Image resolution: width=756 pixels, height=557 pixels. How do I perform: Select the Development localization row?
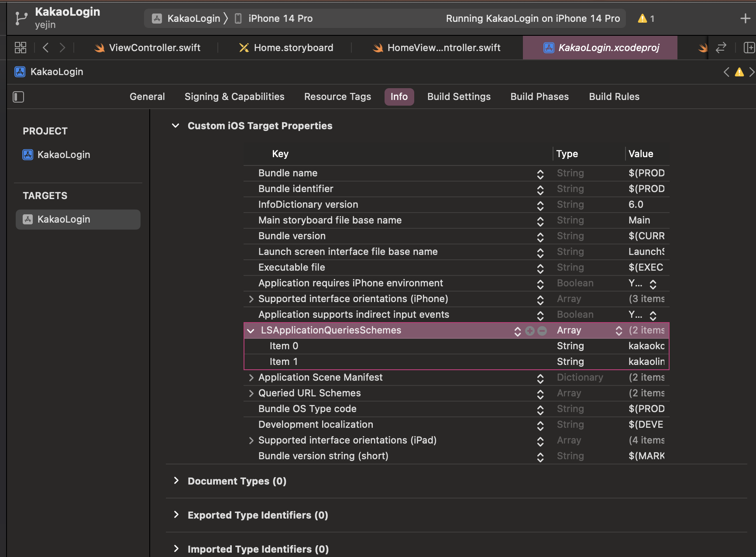tap(456, 425)
